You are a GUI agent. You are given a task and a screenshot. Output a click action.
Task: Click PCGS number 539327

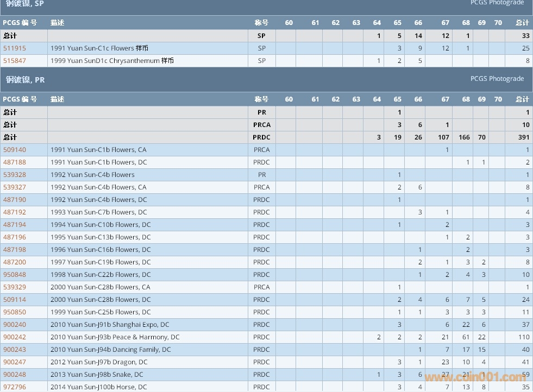15,187
